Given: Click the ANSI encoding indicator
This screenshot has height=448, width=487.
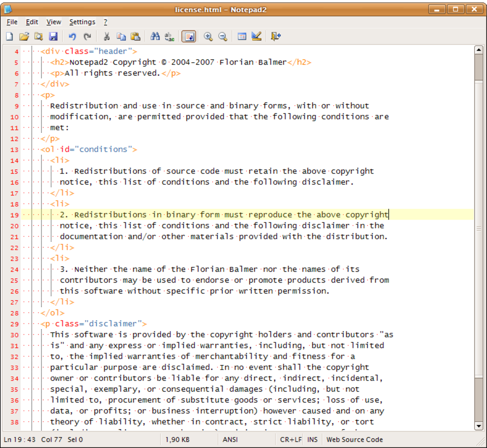Looking at the screenshot, I should (x=231, y=439).
